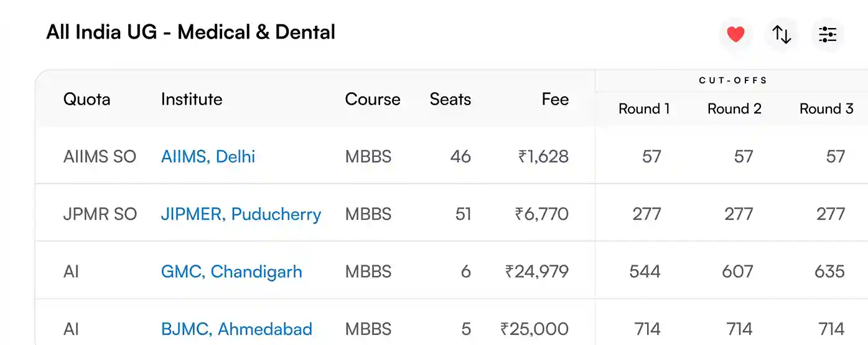Image resolution: width=868 pixels, height=345 pixels.
Task: Click the All India UG title heading
Action: click(x=190, y=32)
